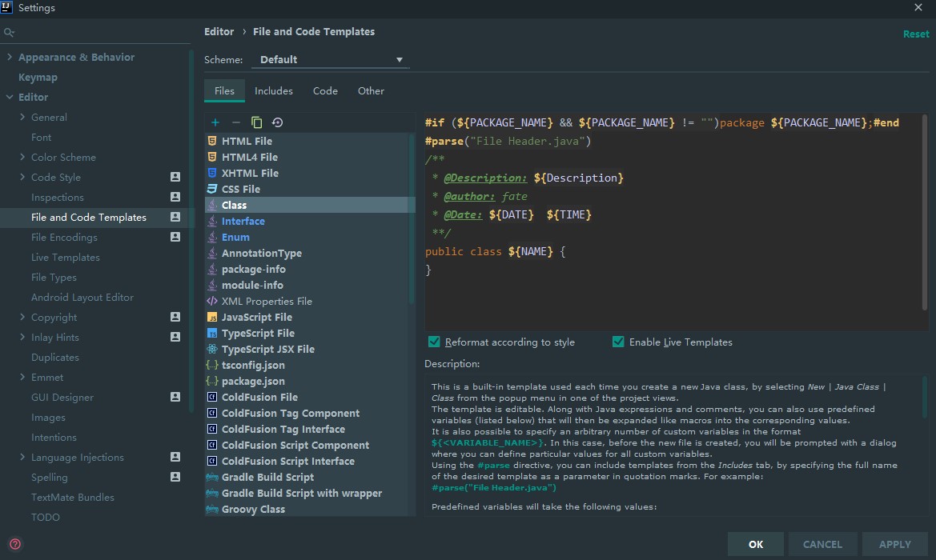Open TODO settings page
936x560 pixels.
46,517
